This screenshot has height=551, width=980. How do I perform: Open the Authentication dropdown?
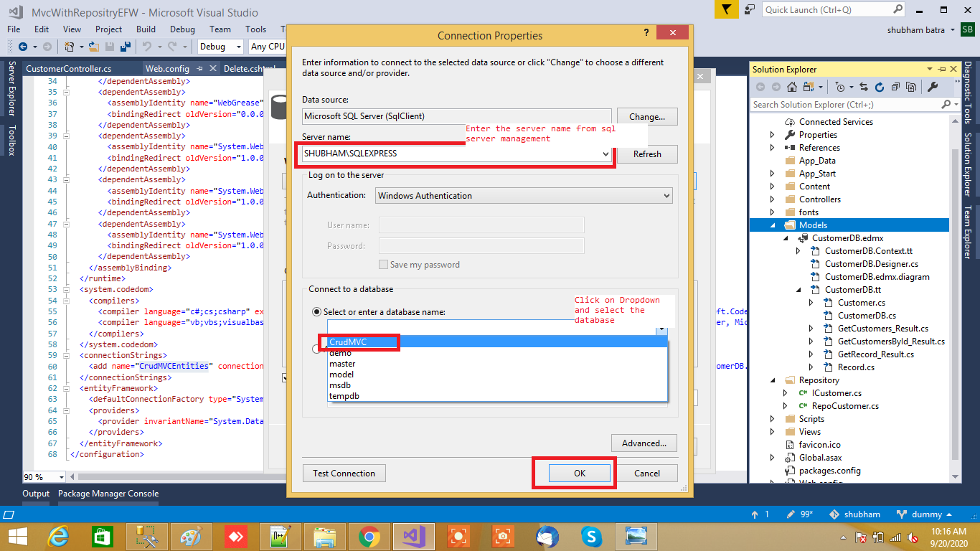tap(666, 195)
